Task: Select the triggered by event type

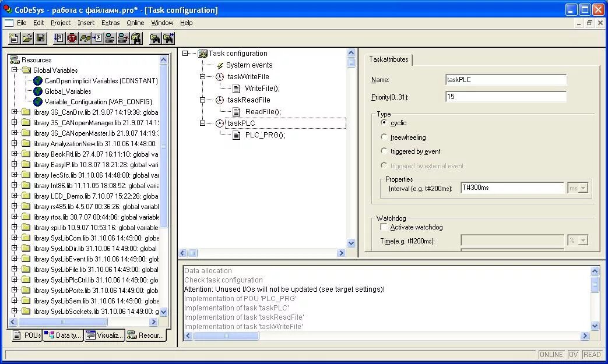Action: (x=384, y=151)
